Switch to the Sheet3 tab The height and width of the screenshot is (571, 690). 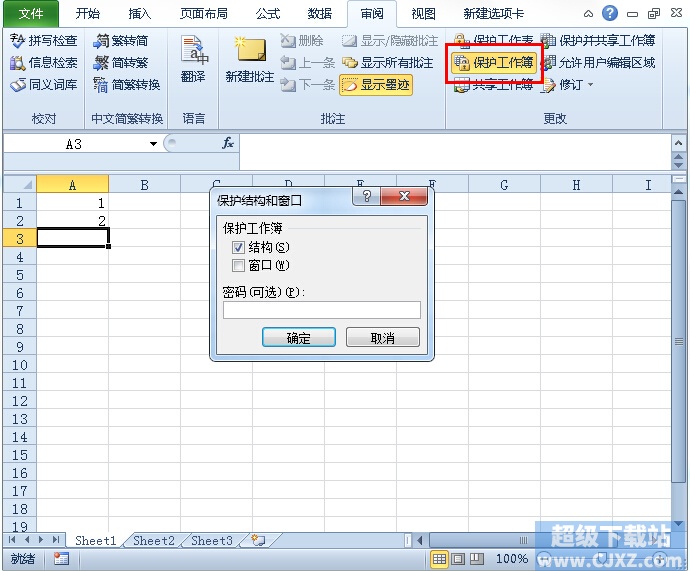(212, 540)
